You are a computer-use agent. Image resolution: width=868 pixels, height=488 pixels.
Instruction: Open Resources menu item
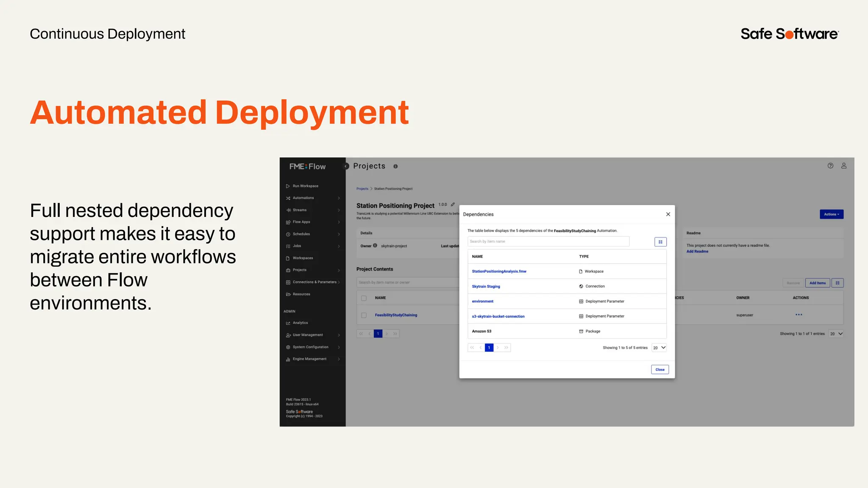301,294
